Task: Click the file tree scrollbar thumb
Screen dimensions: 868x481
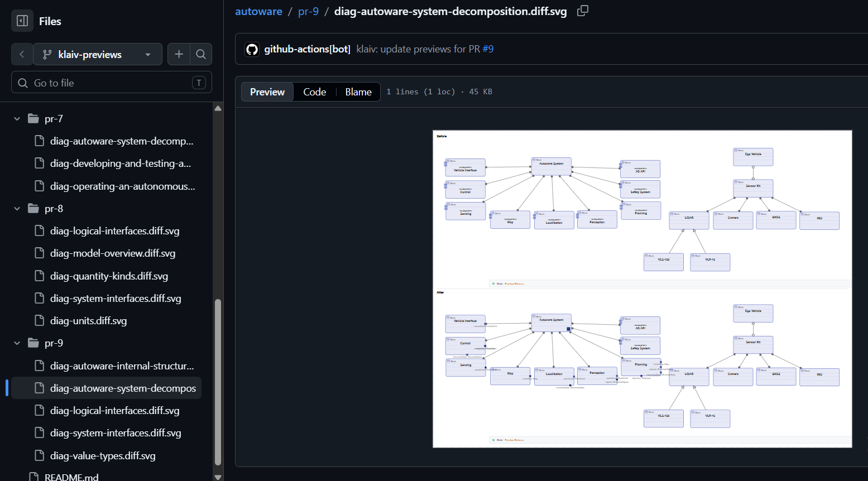Action: tap(218, 382)
